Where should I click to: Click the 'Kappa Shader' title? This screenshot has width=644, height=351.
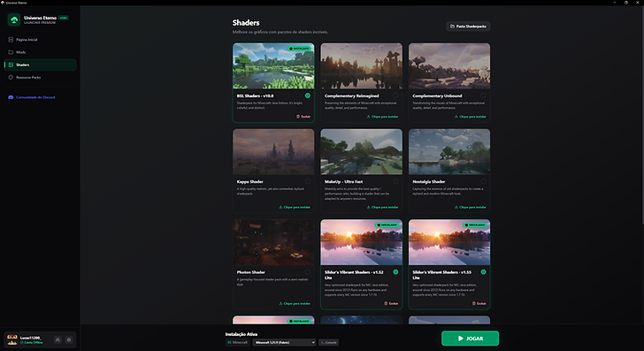coord(250,181)
